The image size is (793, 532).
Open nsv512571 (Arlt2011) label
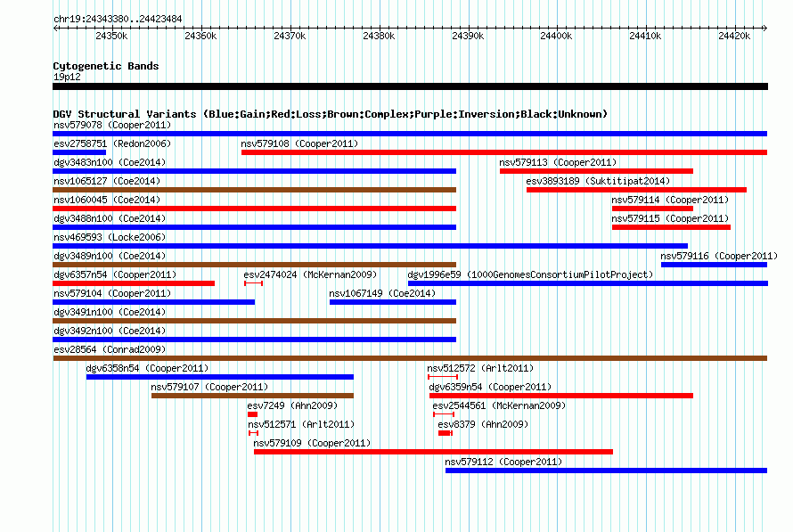coord(301,424)
